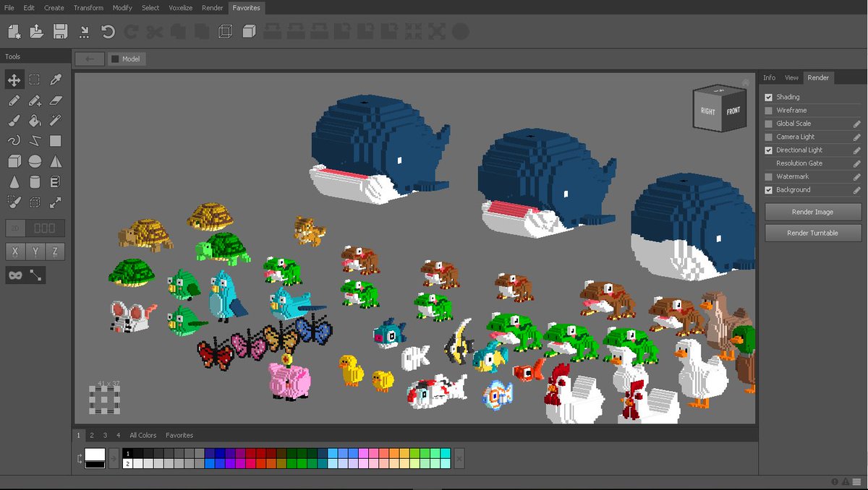Select the Eraser tool
Screen dimensions: 868x490
56,100
